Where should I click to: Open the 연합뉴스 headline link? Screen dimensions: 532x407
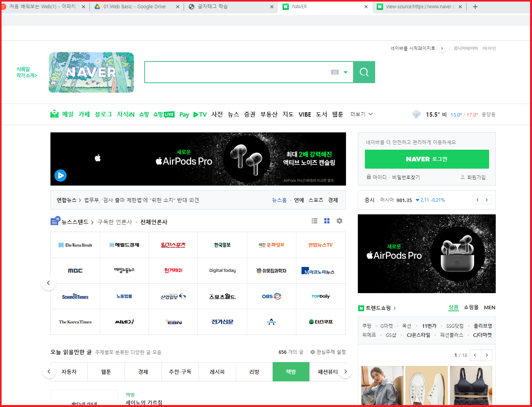[x=141, y=200]
